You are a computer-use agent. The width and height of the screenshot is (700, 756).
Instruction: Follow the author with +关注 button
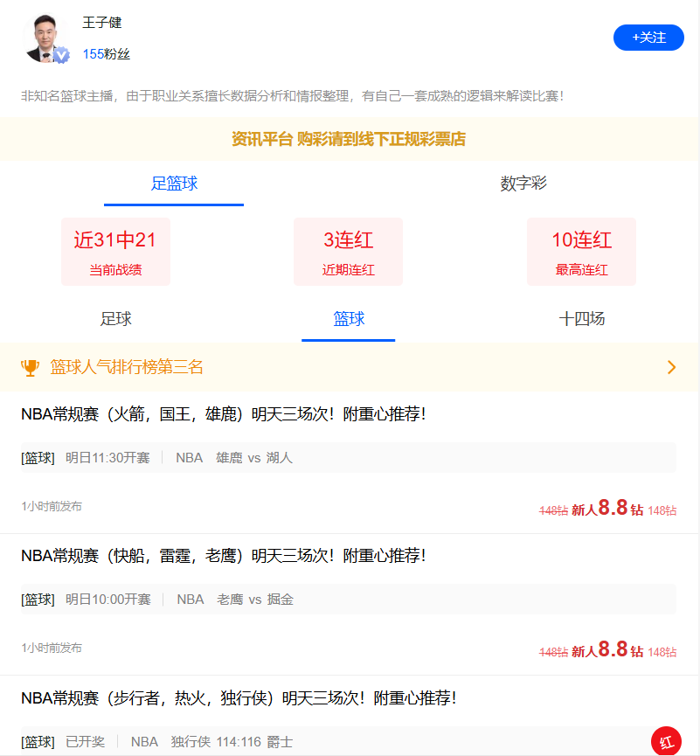648,38
